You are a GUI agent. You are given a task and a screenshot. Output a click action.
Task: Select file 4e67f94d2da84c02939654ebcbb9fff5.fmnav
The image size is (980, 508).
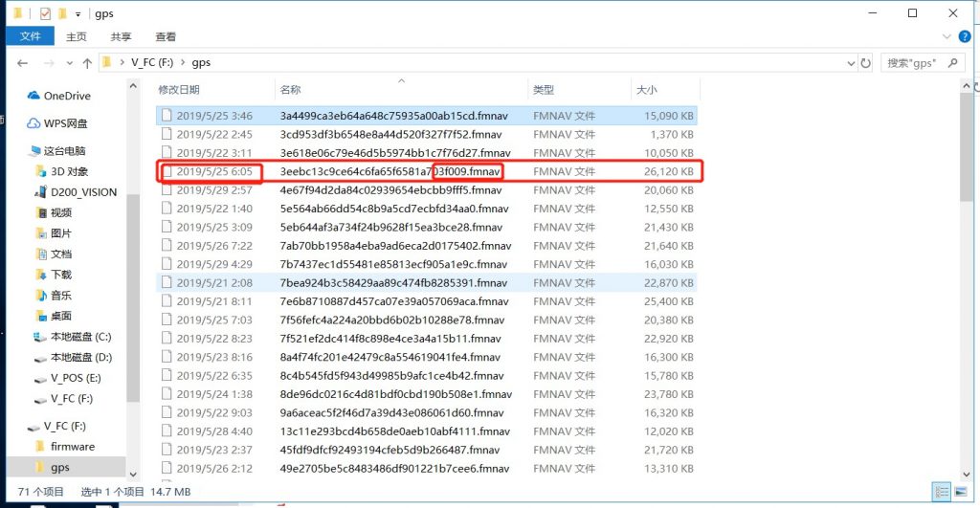pyautogui.click(x=426, y=190)
